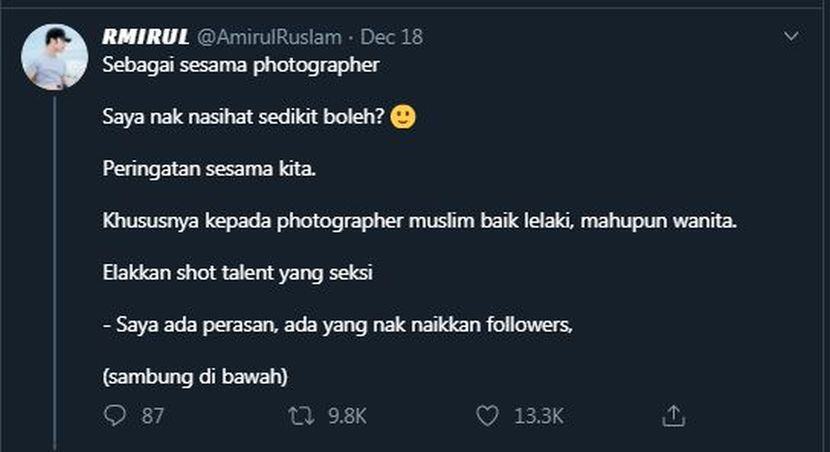This screenshot has height=452, width=830.
Task: Click the line starting "Khususnya kepada photographer muslim"
Action: [419, 221]
